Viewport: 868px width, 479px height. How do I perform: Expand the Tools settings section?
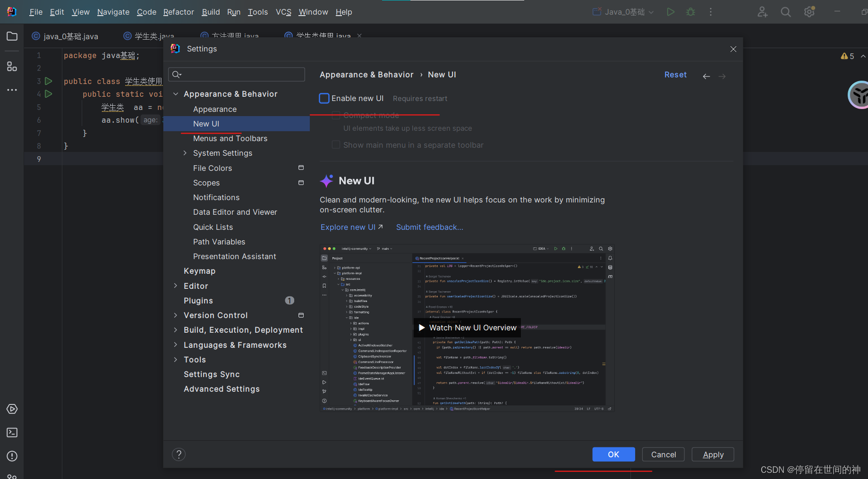176,359
